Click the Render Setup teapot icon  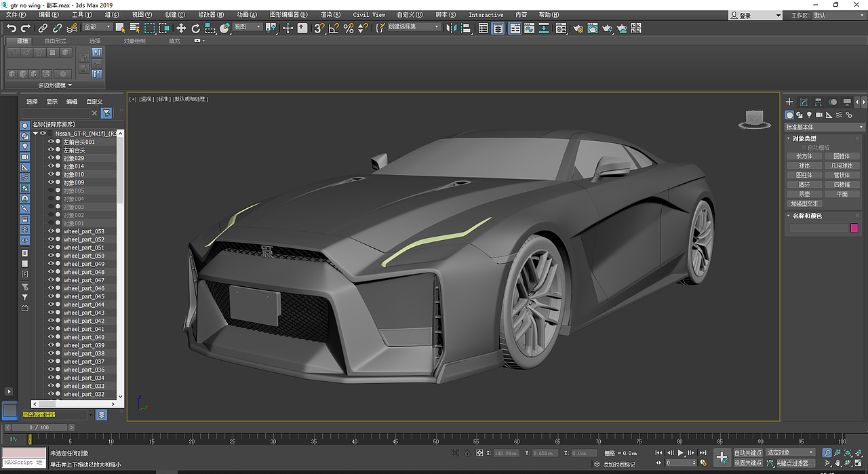point(578,28)
